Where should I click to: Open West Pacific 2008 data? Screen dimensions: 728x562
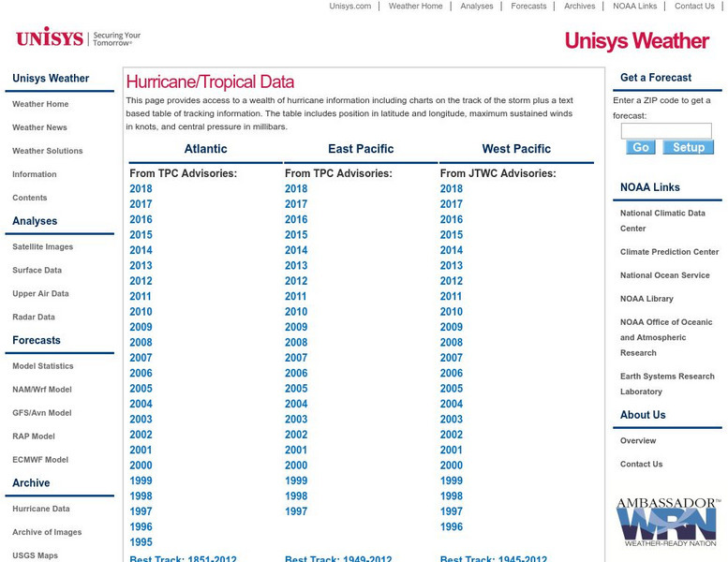[x=452, y=343]
